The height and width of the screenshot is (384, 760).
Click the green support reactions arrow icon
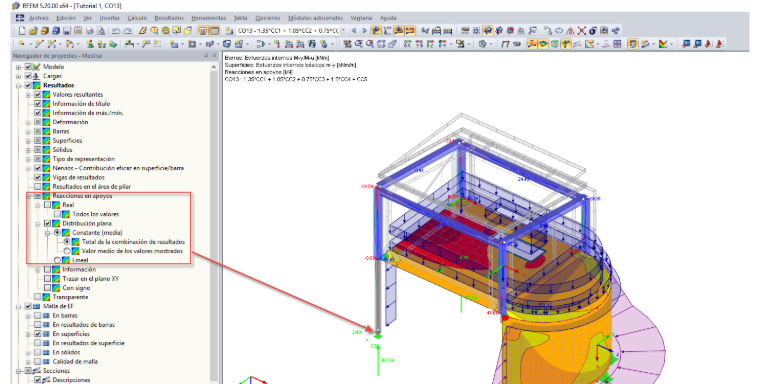click(x=565, y=43)
